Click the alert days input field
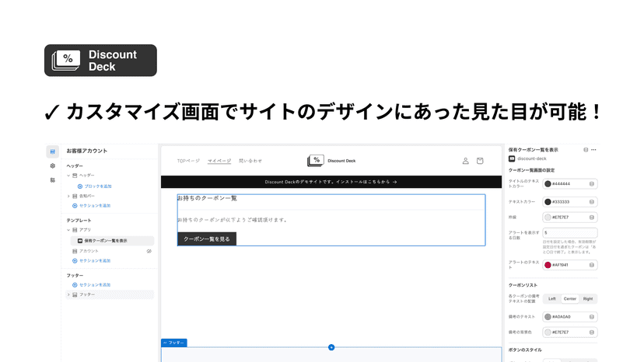The width and height of the screenshot is (644, 362). [569, 233]
